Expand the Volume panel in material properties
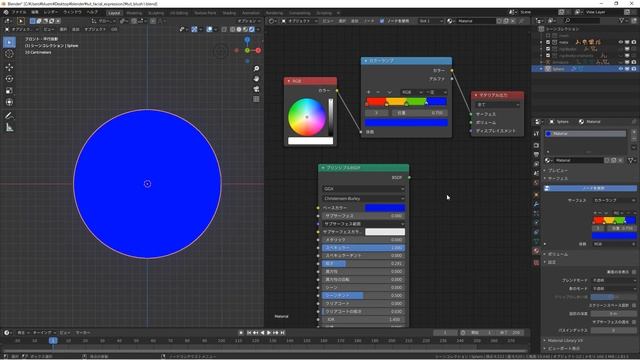The image size is (640, 360). tap(558, 254)
